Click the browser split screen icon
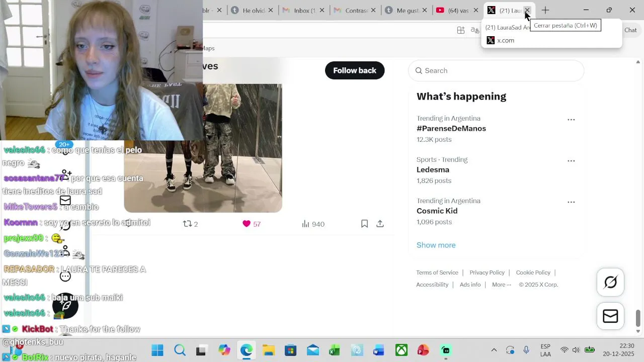This screenshot has width=644, height=362. (x=460, y=30)
